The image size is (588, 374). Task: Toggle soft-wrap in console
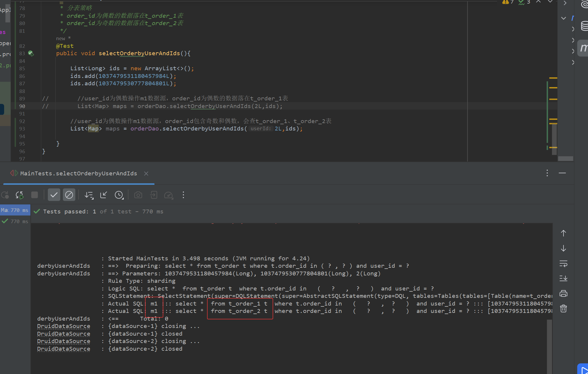pyautogui.click(x=563, y=264)
